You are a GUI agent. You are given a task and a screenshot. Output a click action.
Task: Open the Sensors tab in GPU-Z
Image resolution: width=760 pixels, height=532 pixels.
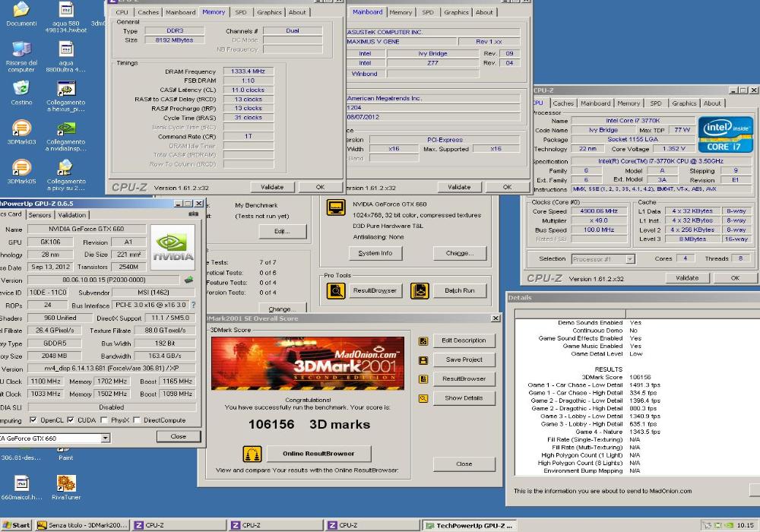click(x=40, y=215)
